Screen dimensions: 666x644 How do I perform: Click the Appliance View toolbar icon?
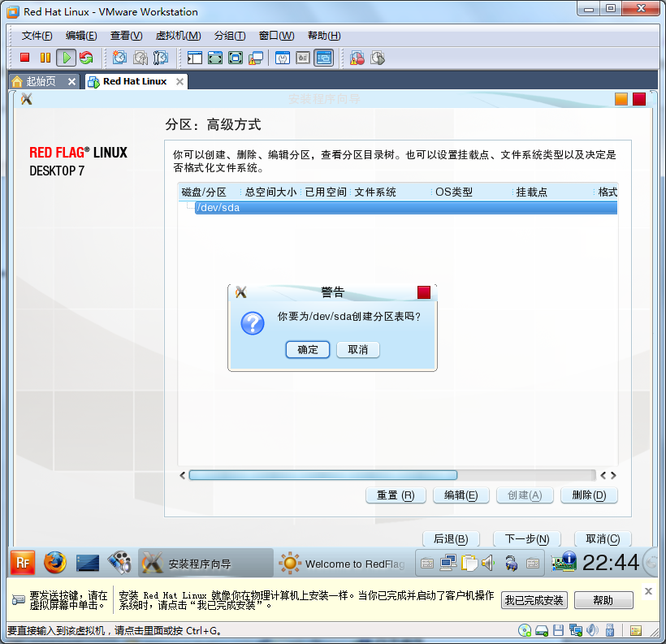303,58
